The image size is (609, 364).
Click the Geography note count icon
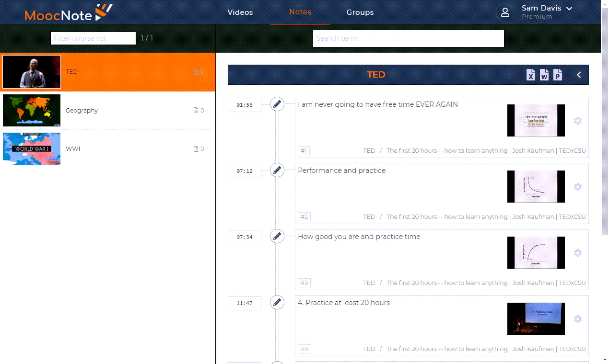coord(196,111)
